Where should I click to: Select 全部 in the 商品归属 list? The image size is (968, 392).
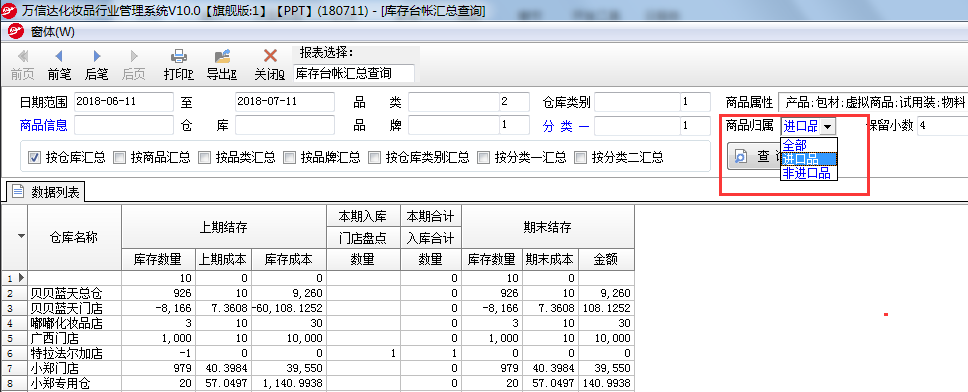pyautogui.click(x=809, y=145)
